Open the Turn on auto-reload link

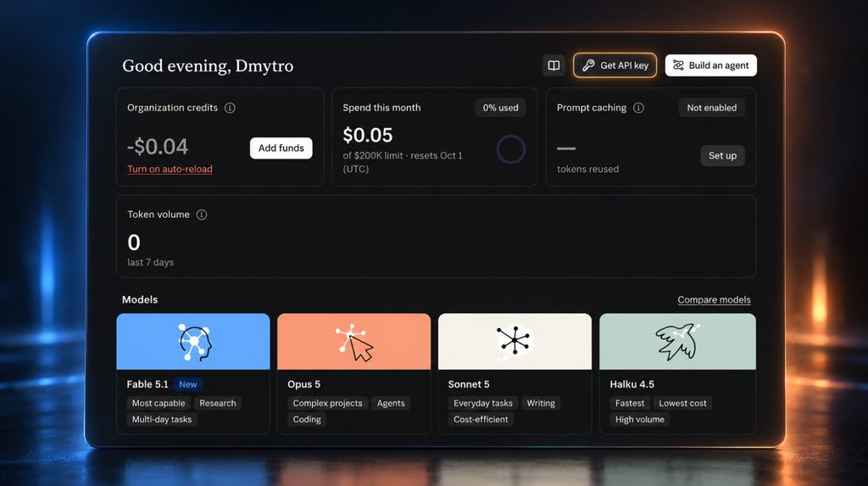pyautogui.click(x=170, y=169)
